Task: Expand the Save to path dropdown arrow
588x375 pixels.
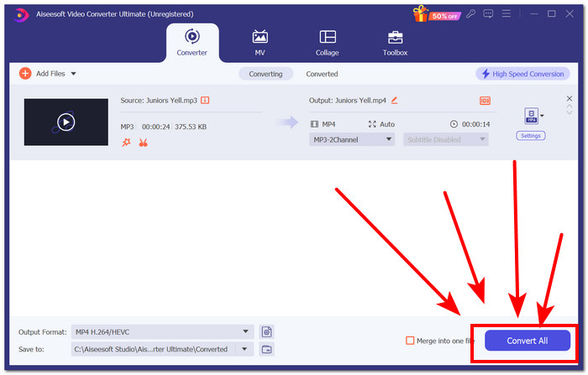Action: click(x=244, y=349)
